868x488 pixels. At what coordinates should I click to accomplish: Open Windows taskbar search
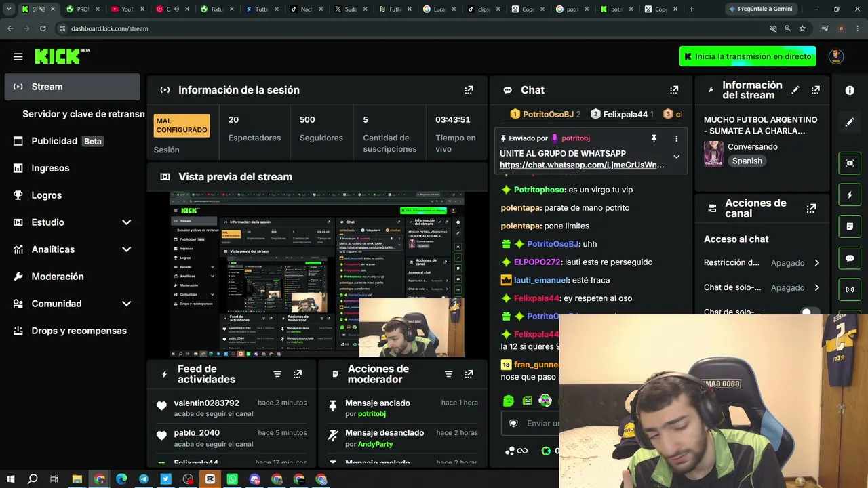pos(33,479)
